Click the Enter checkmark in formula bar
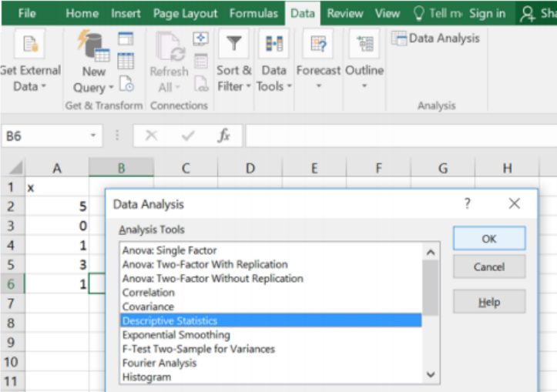This screenshot has height=392, width=557. [187, 136]
